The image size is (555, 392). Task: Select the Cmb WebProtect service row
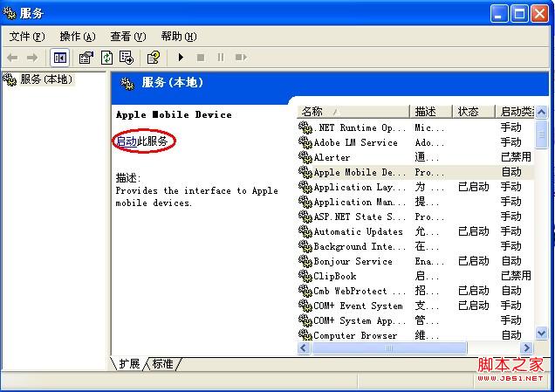(415, 291)
